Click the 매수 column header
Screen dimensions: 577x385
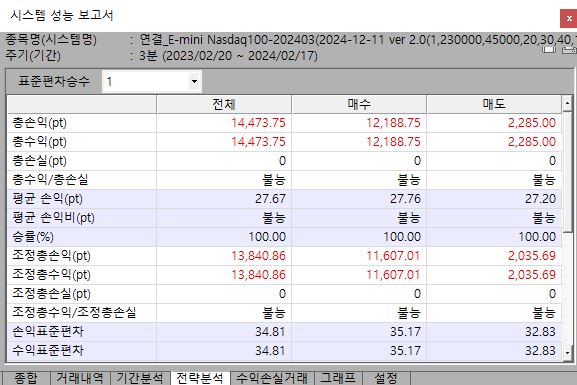point(359,104)
